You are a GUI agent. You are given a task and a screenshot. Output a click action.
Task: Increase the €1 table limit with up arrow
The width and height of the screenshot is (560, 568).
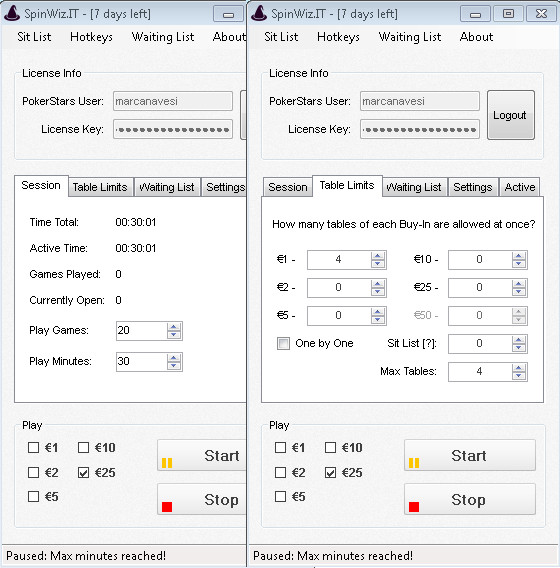[x=378, y=256]
